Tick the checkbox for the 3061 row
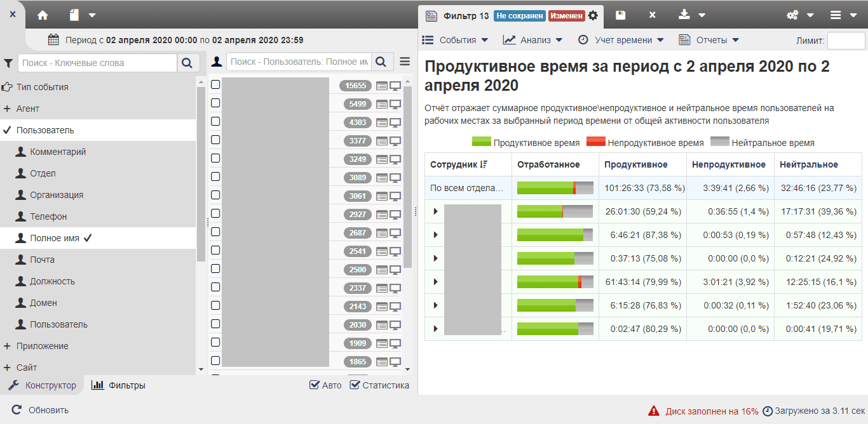The height and width of the screenshot is (424, 868). coord(215,195)
